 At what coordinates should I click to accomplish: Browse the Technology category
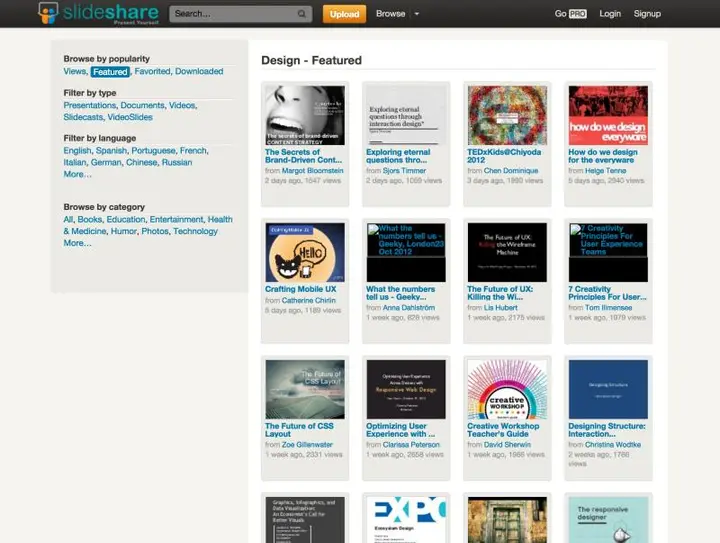(x=195, y=231)
